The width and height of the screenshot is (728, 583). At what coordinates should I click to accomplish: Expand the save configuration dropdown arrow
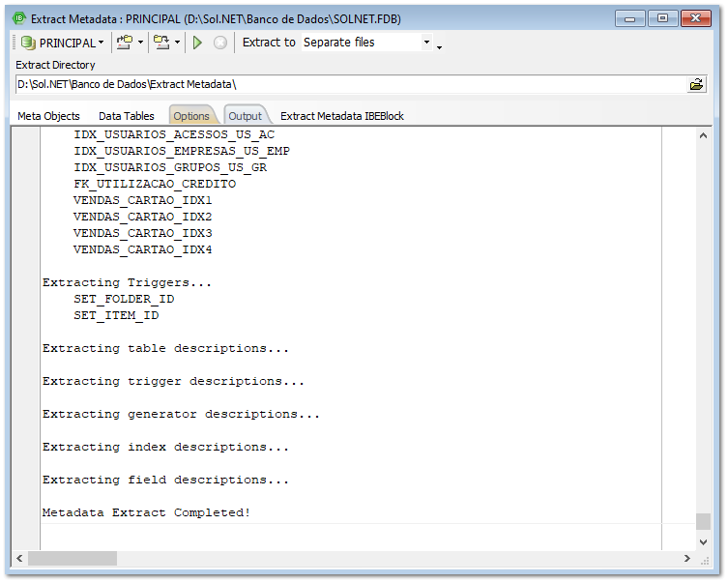[x=177, y=43]
